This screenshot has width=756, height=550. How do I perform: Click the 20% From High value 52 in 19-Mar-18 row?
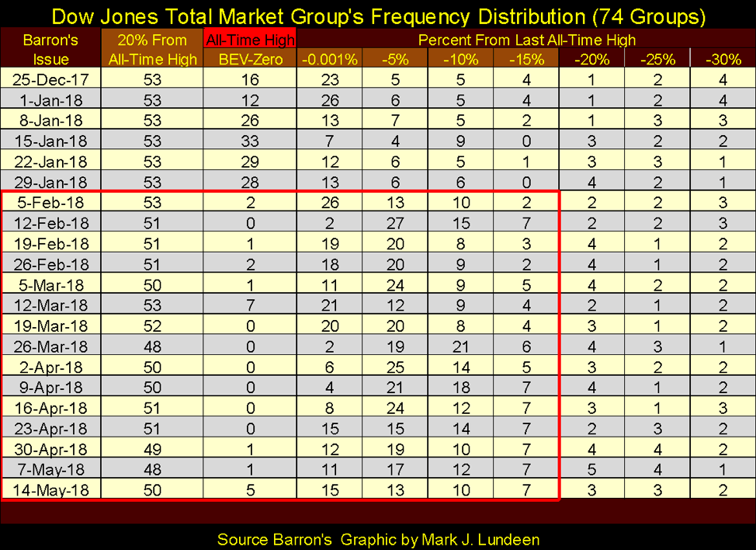point(152,325)
